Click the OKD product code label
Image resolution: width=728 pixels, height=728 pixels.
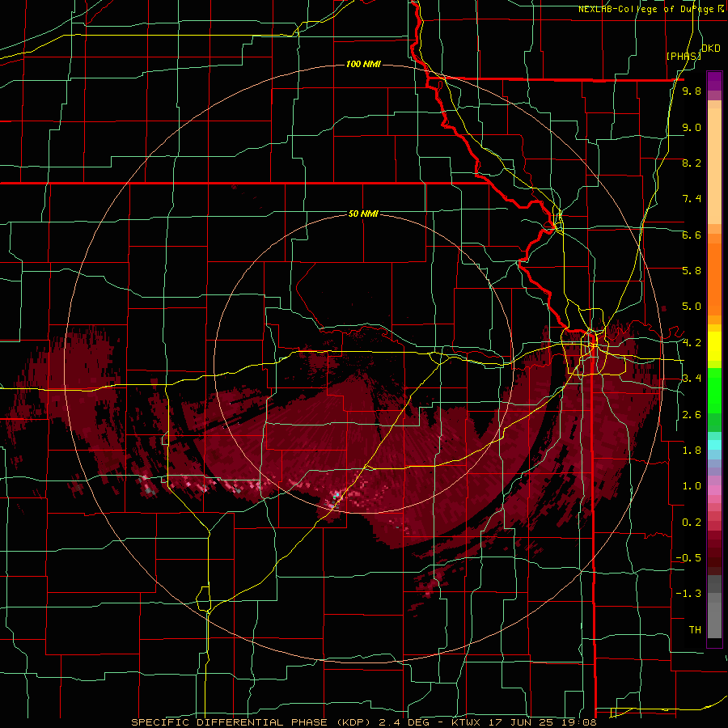[x=711, y=49]
